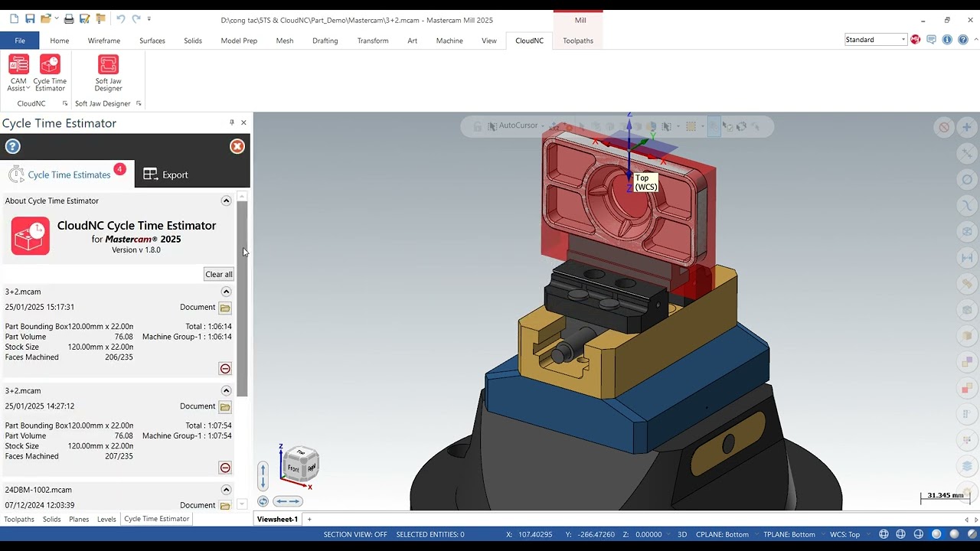Open a file via the folder icon

coord(46,19)
